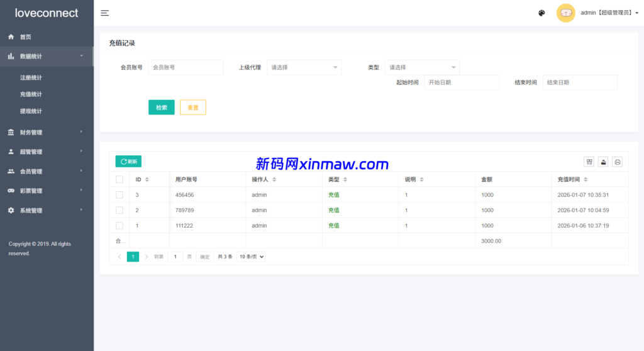Focus the 开始日期 start date field
This screenshot has height=351, width=644.
tap(462, 82)
